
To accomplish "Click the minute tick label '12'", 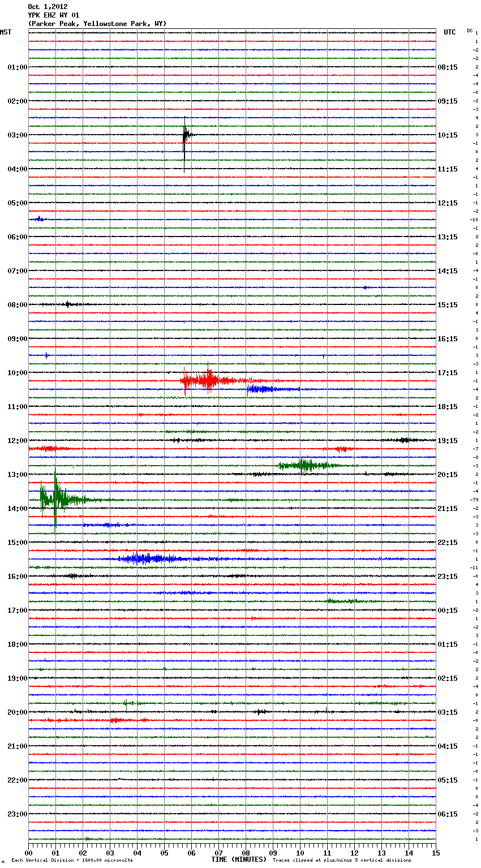I will (354, 853).
